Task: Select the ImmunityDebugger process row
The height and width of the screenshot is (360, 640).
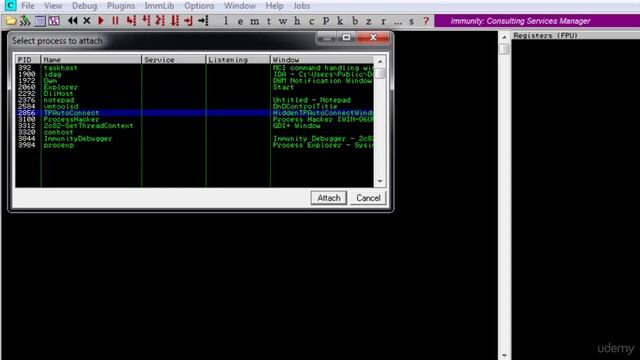Action: (x=194, y=139)
